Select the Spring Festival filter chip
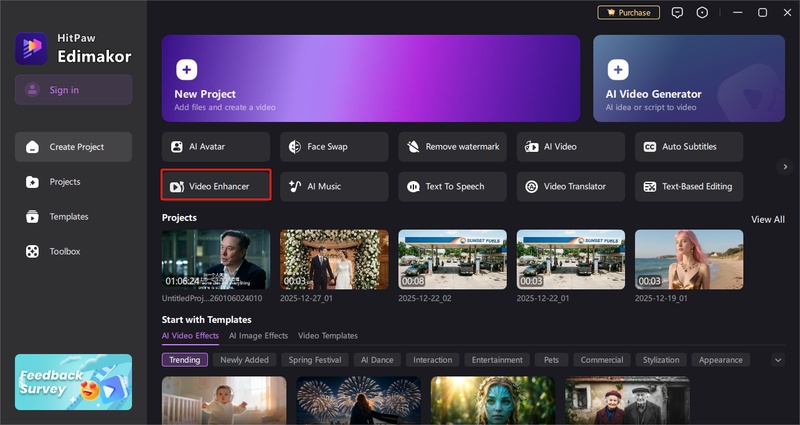Image resolution: width=800 pixels, height=425 pixels. click(315, 360)
